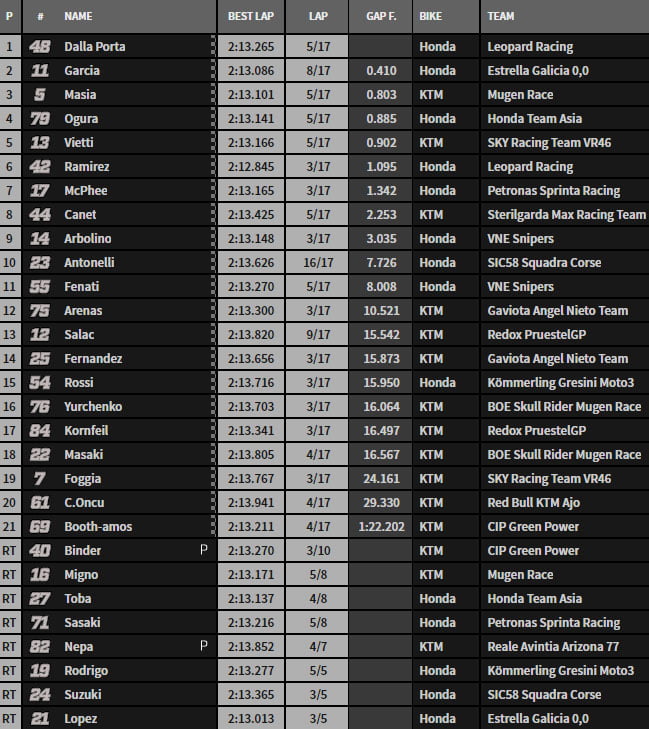Select Booth-amos's number 69 badge

[x=40, y=527]
